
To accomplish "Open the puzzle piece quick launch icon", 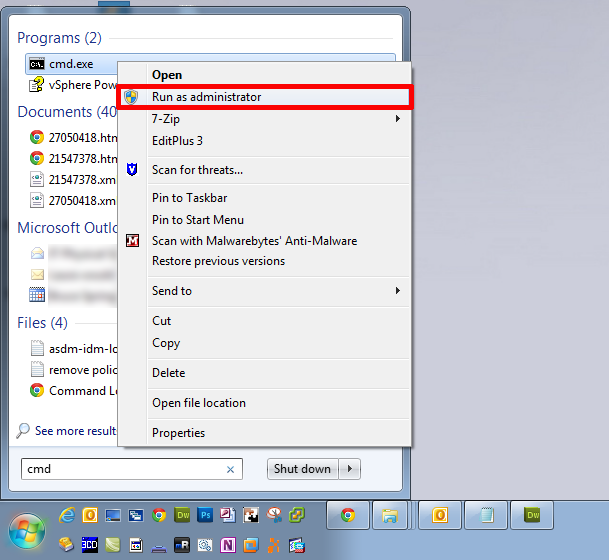I will pos(251,515).
